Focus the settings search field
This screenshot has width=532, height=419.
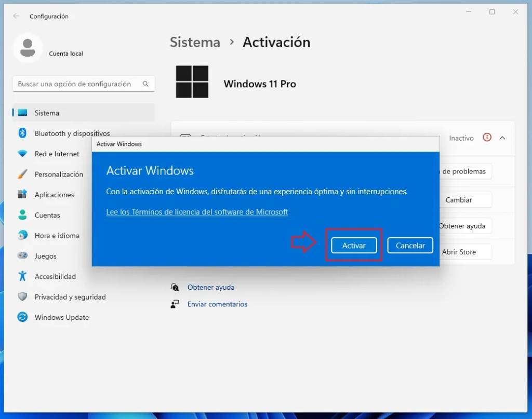(x=84, y=84)
